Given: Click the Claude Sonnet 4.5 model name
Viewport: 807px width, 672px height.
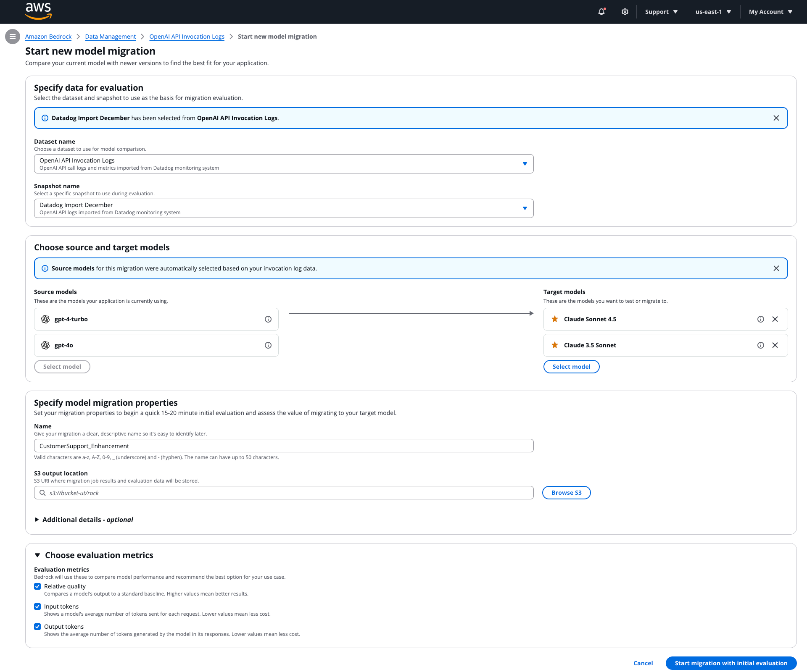Looking at the screenshot, I should pos(590,319).
